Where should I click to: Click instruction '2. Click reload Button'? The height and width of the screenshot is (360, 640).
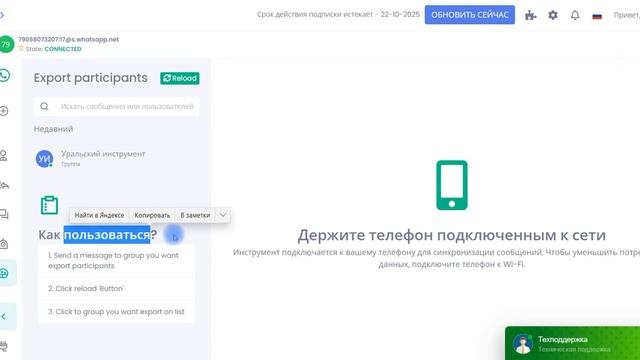click(x=116, y=289)
